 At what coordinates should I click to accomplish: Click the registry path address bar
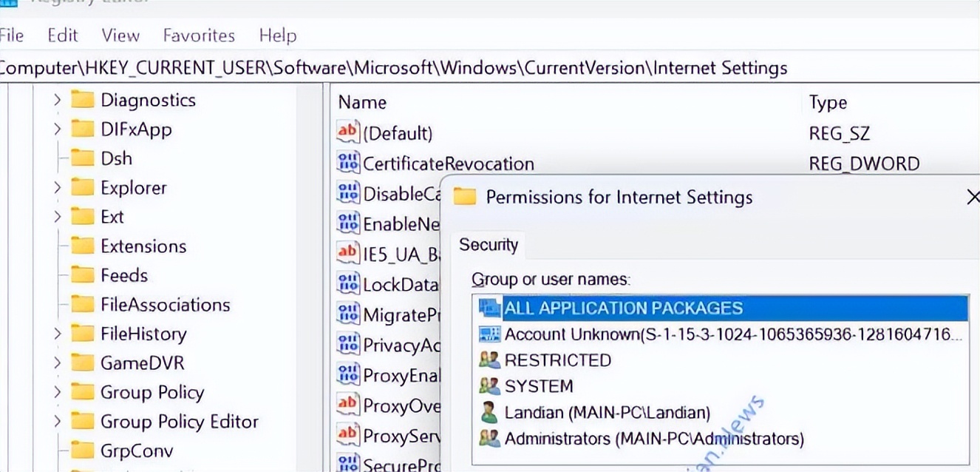(x=443, y=69)
